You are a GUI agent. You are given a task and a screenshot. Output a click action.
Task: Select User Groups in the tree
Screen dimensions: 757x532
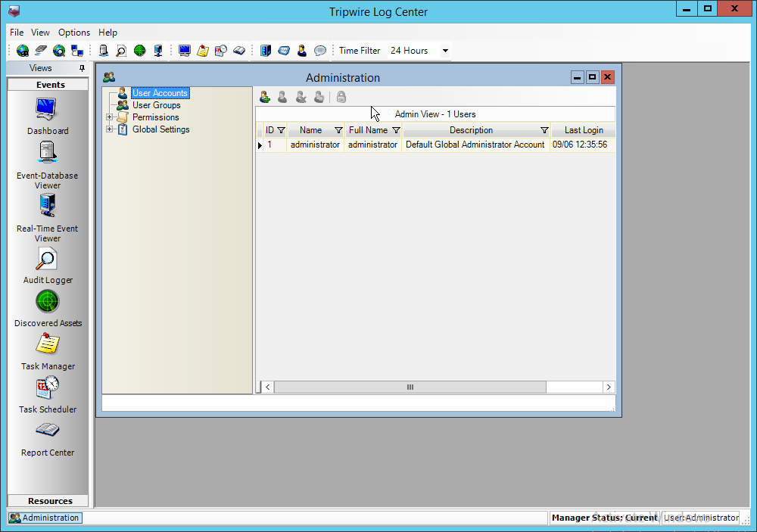pyautogui.click(x=157, y=105)
